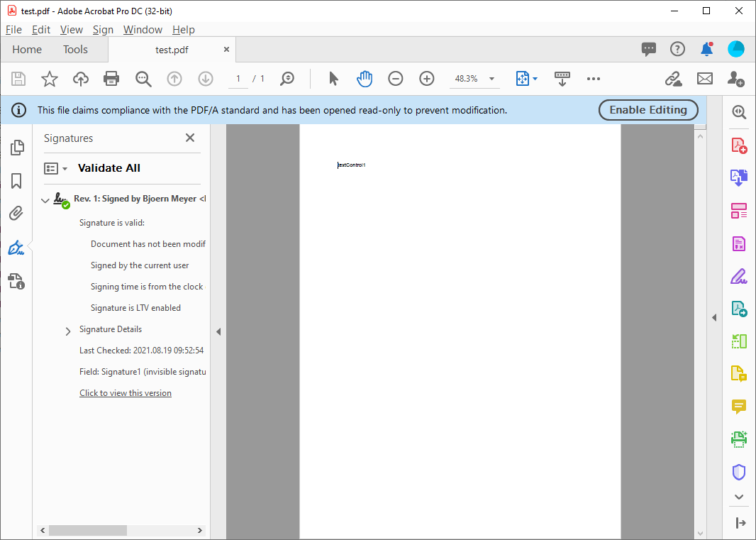Go to next page arrow
This screenshot has height=540, width=756.
click(206, 79)
